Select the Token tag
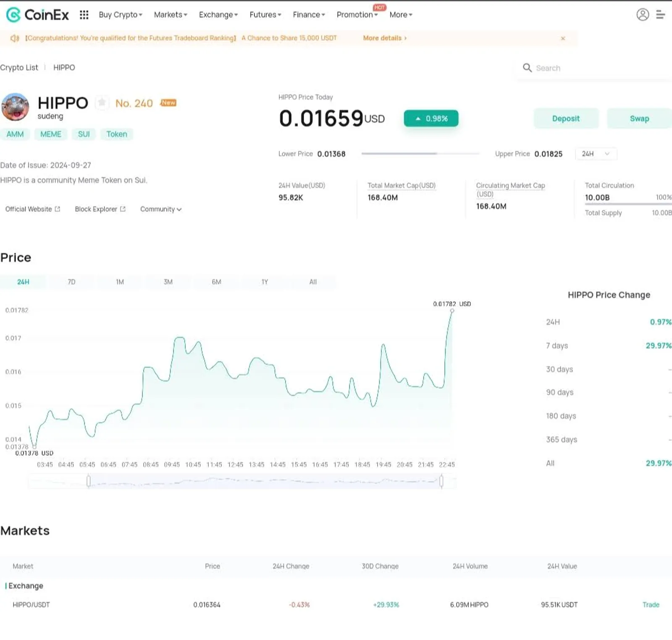The height and width of the screenshot is (640, 672). pyautogui.click(x=117, y=134)
